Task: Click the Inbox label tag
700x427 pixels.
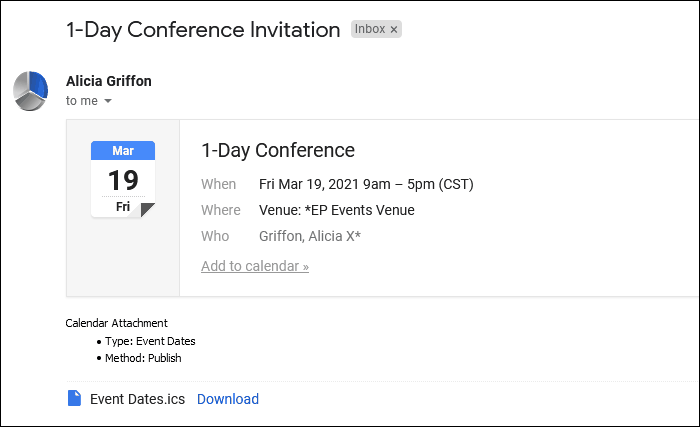Action: pyautogui.click(x=376, y=29)
